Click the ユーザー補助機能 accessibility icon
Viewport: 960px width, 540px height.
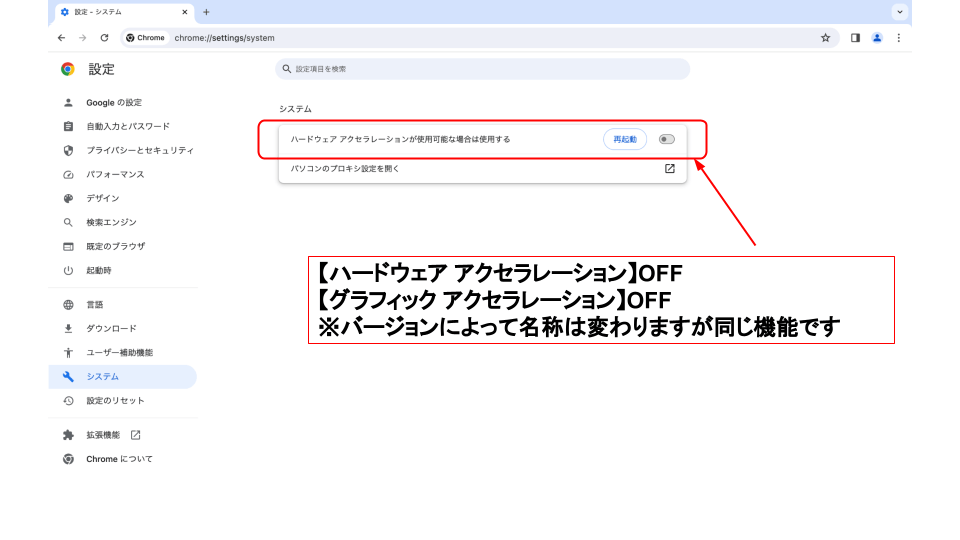pos(69,353)
